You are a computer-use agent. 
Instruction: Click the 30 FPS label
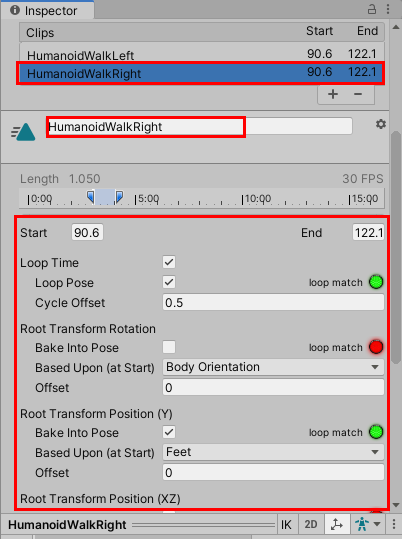pyautogui.click(x=362, y=179)
